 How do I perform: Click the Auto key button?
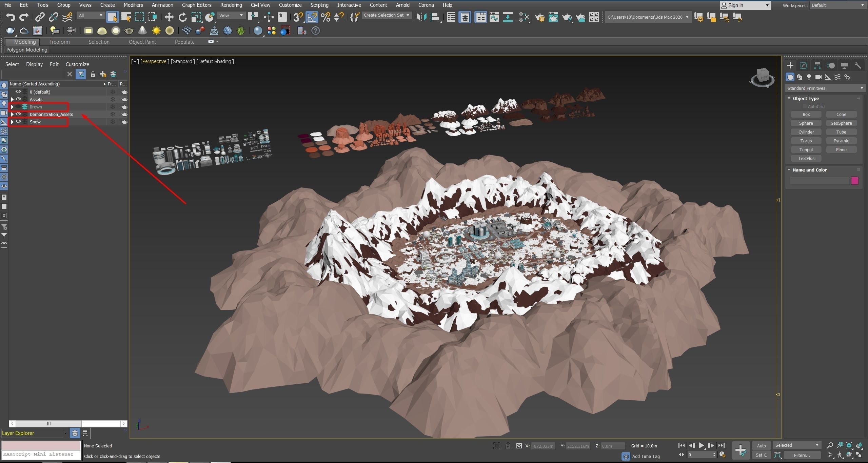(761, 446)
